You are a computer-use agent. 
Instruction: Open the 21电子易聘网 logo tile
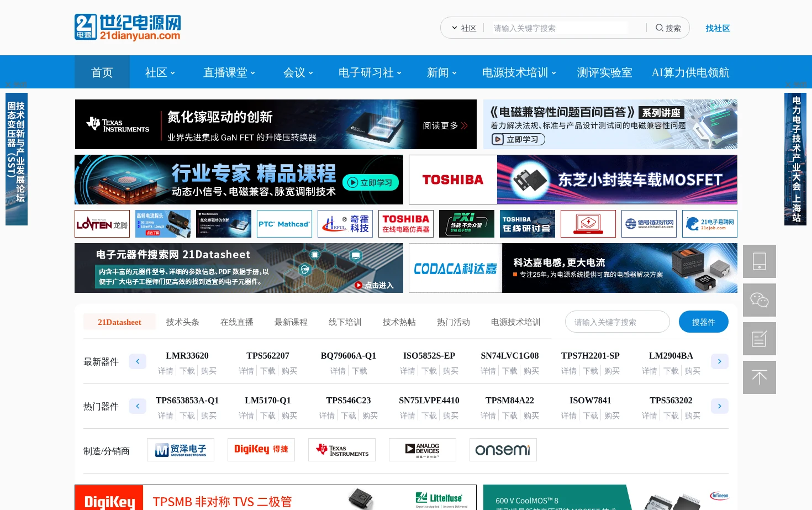click(x=710, y=224)
